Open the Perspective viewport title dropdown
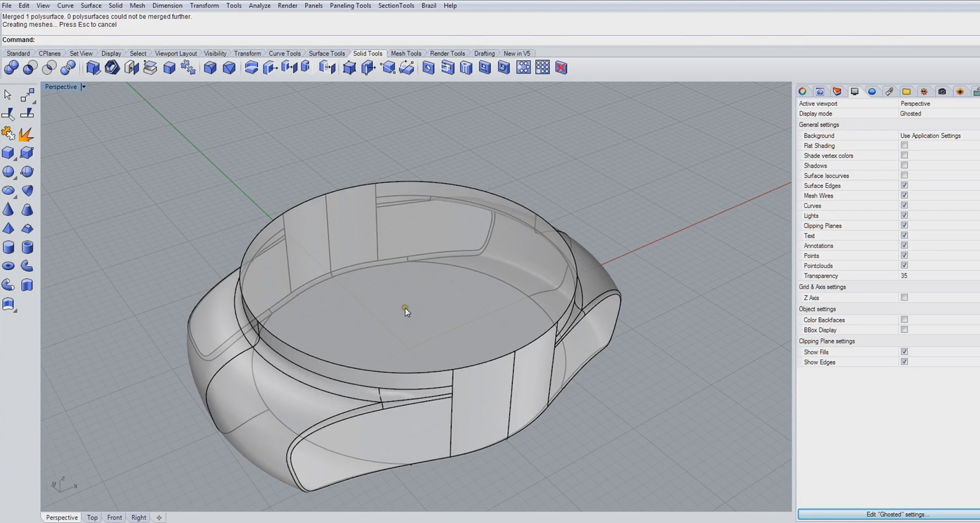Viewport: 980px width, 523px height. pyautogui.click(x=84, y=87)
